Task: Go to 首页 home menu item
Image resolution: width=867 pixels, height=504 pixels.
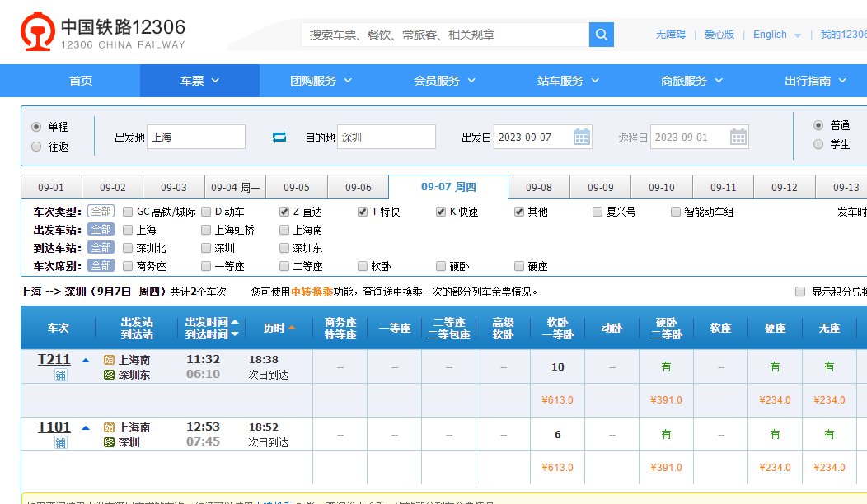Action: (81, 81)
